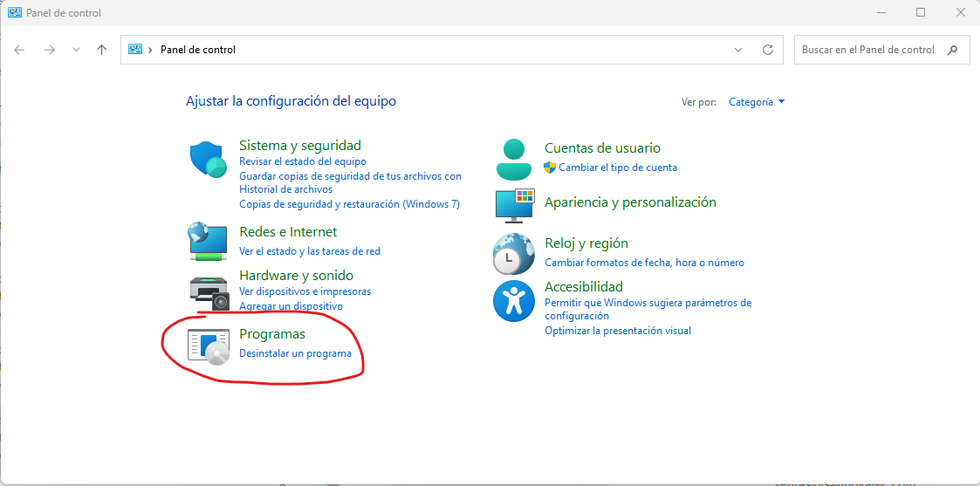Screen dimensions: 980x486
Task: Maximize the Panel de control window
Action: pyautogui.click(x=921, y=12)
